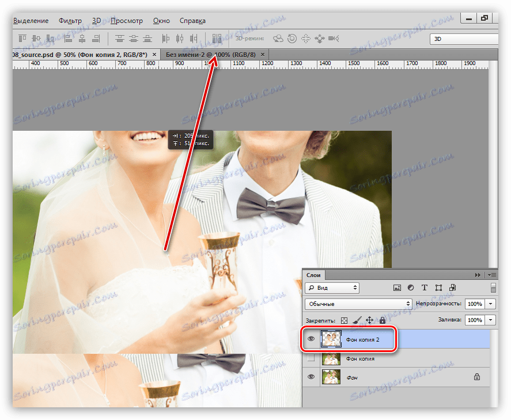The image size is (511, 420).
Task: Toggle layer filtering switch on/off
Action: point(493,287)
